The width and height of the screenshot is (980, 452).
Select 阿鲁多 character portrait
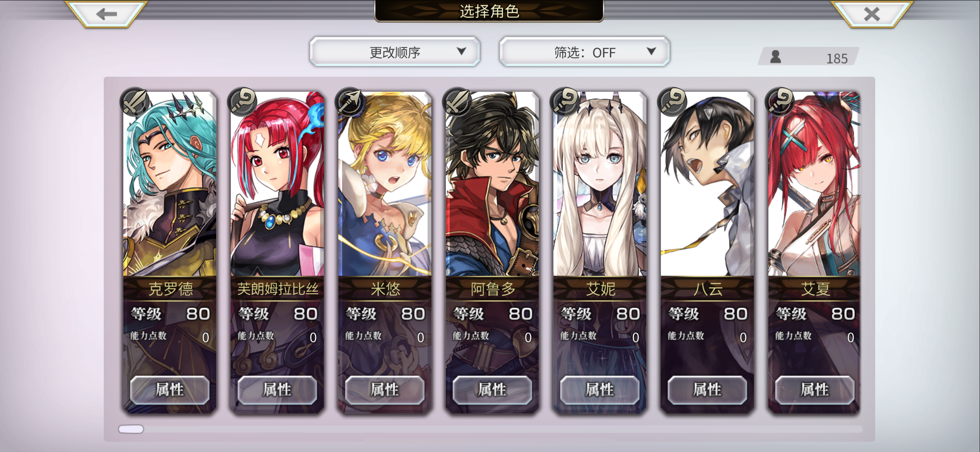coord(492,184)
